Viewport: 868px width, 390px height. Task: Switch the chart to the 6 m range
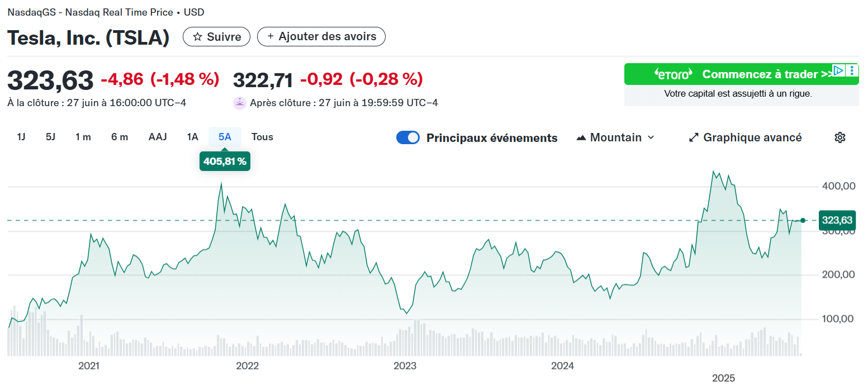tap(120, 137)
